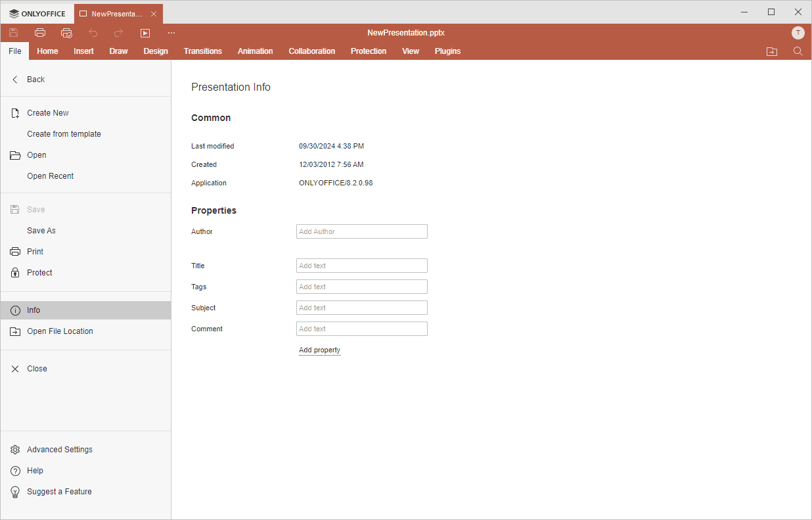Screen dimensions: 812x520
Task: Open Advanced Settings with gear icon
Action: tap(59, 450)
